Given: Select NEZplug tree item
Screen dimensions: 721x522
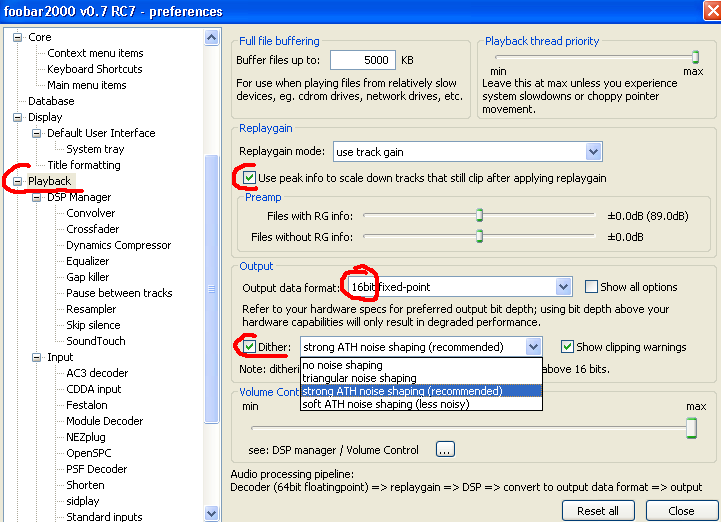Looking at the screenshot, I should click(x=86, y=437).
